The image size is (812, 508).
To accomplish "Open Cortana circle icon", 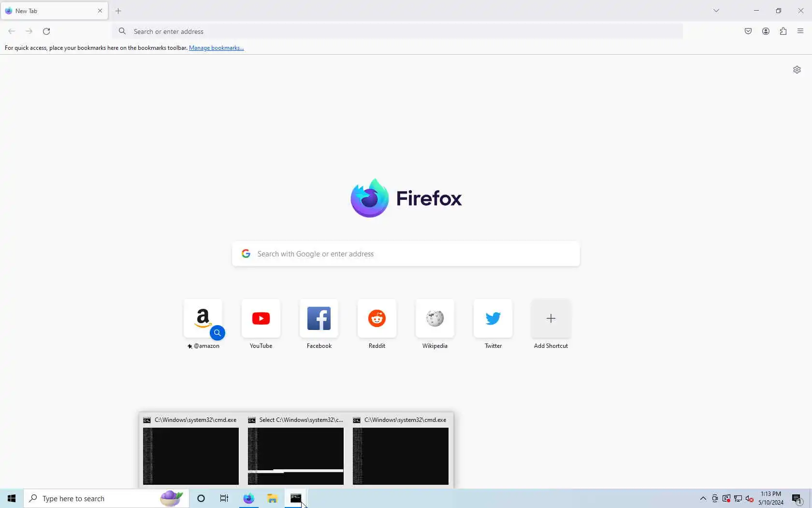I will pos(201,498).
